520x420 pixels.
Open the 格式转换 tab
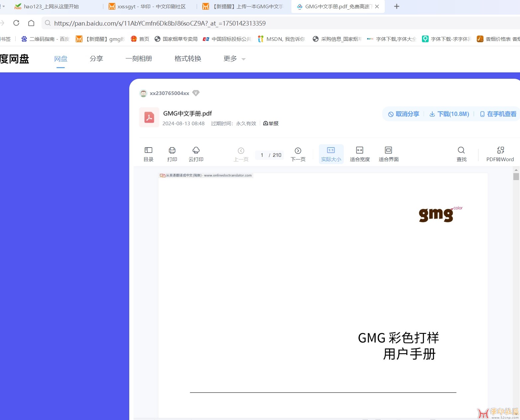click(x=188, y=59)
